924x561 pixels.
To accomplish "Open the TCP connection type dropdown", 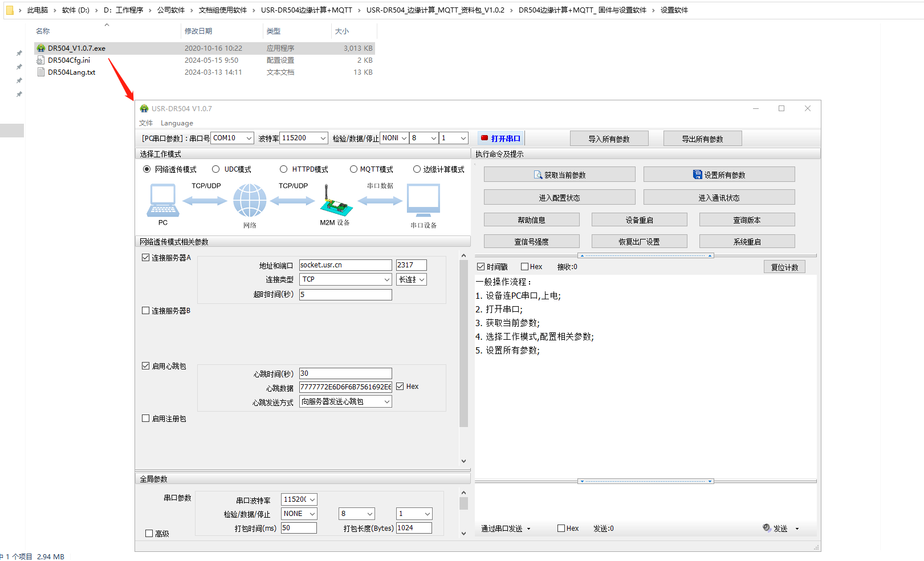I will pyautogui.click(x=345, y=279).
